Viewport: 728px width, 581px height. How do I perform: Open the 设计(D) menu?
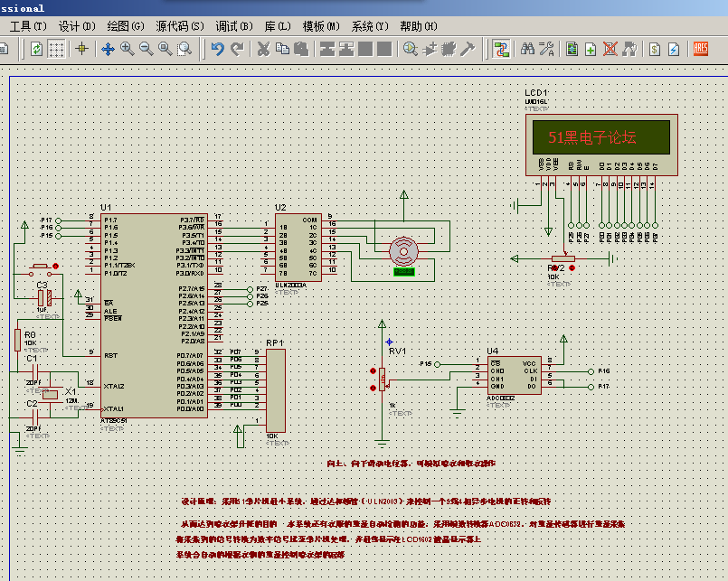pos(77,26)
